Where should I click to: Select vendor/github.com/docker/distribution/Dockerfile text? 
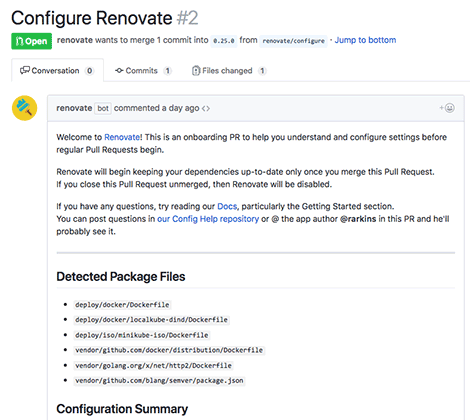click(169, 350)
